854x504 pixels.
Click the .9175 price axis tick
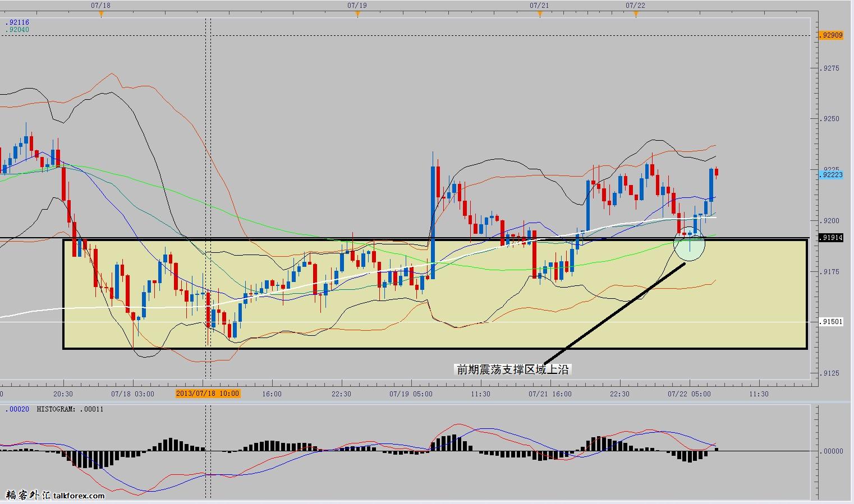pos(830,272)
